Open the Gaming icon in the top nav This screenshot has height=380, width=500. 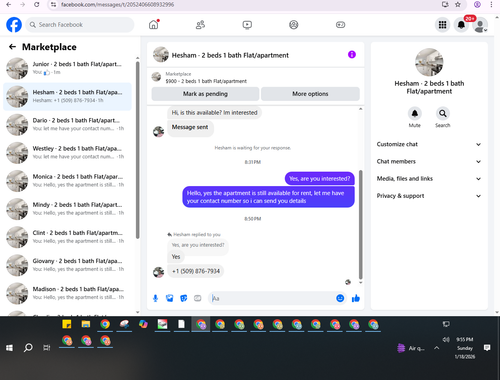340,25
